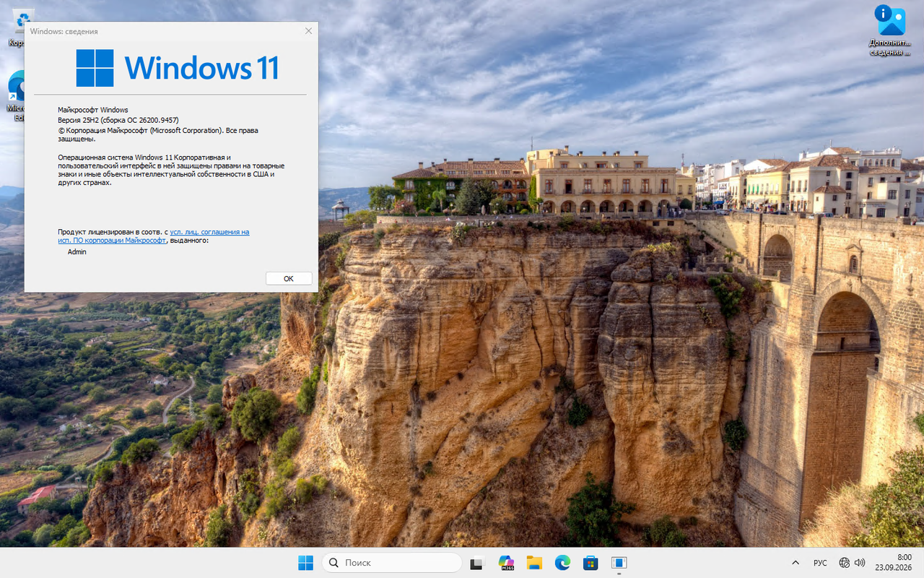Open Microsoft Store from the taskbar
The image size is (924, 578).
[x=590, y=563]
